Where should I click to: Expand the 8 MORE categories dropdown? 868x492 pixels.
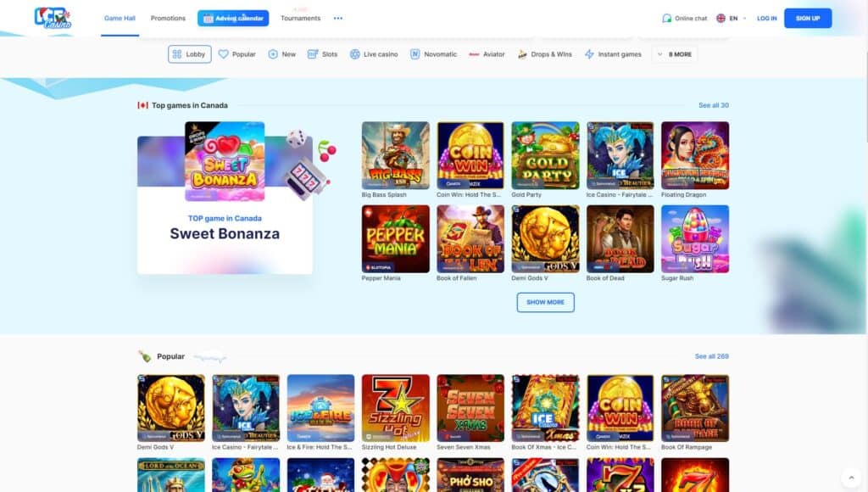point(675,54)
